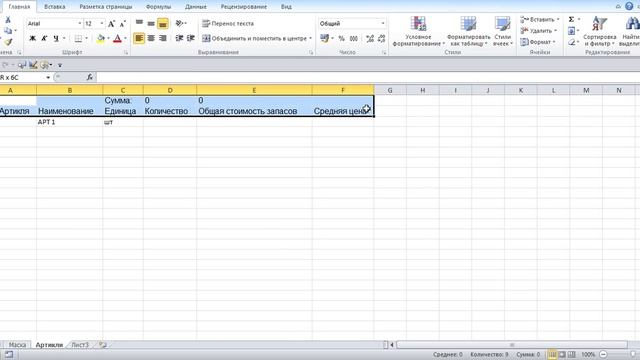Open Разметка страницы tab

click(106, 7)
